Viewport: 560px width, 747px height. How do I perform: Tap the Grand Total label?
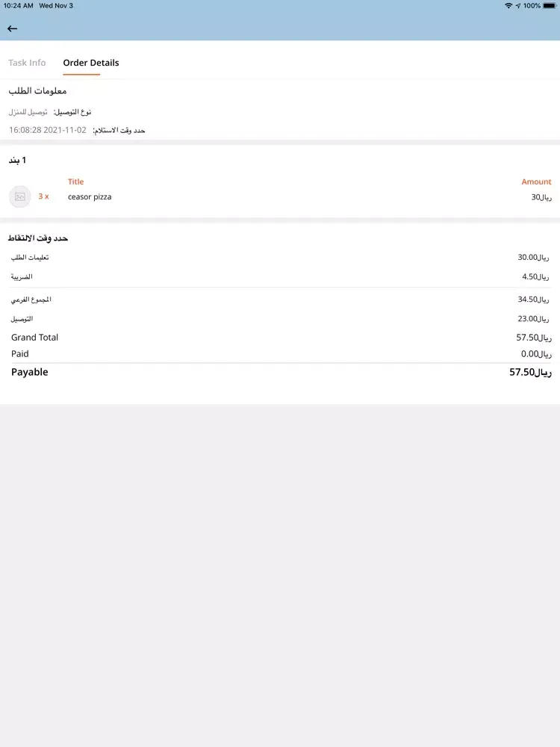tap(34, 338)
